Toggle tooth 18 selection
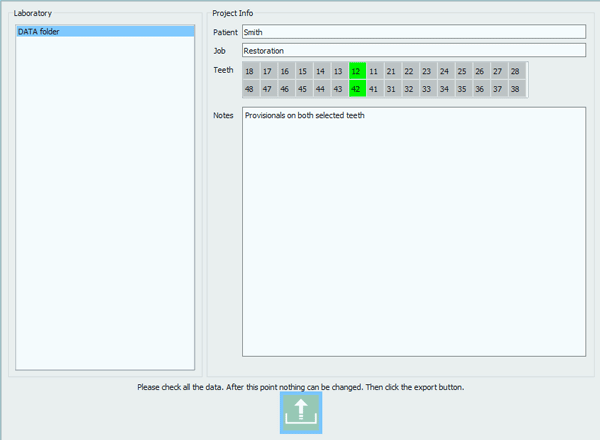Image resolution: width=600 pixels, height=440 pixels. (x=249, y=71)
